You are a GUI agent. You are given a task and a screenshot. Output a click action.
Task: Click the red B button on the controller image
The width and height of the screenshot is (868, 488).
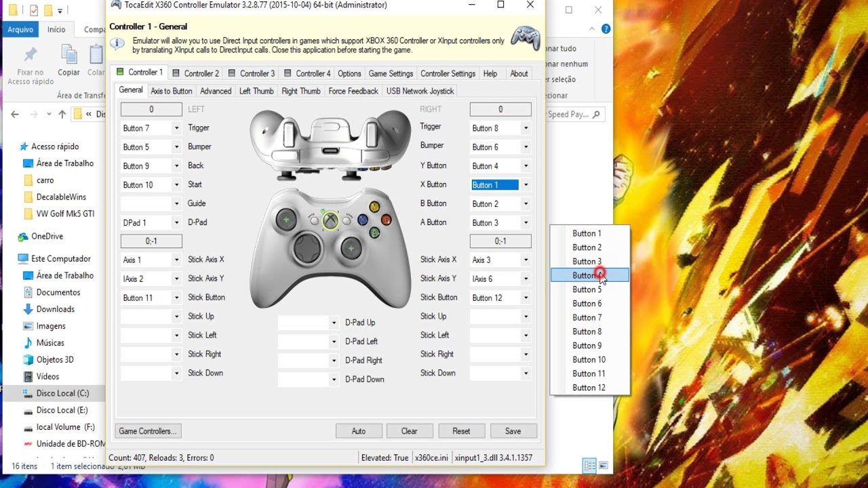[x=386, y=220]
